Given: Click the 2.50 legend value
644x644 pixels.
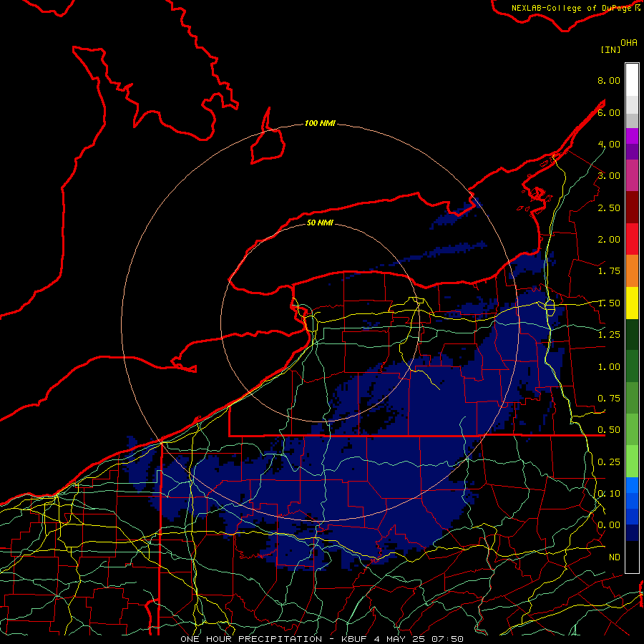Looking at the screenshot, I should [609, 208].
